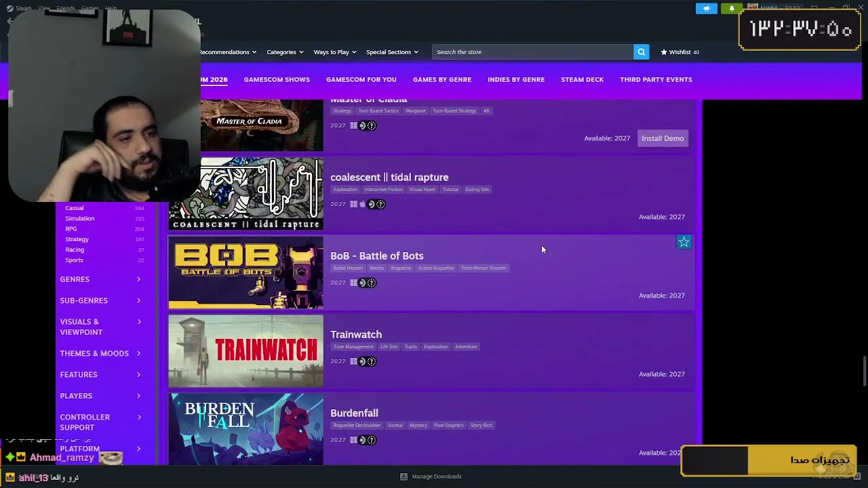Filter by Racing in sidebar

click(75, 249)
